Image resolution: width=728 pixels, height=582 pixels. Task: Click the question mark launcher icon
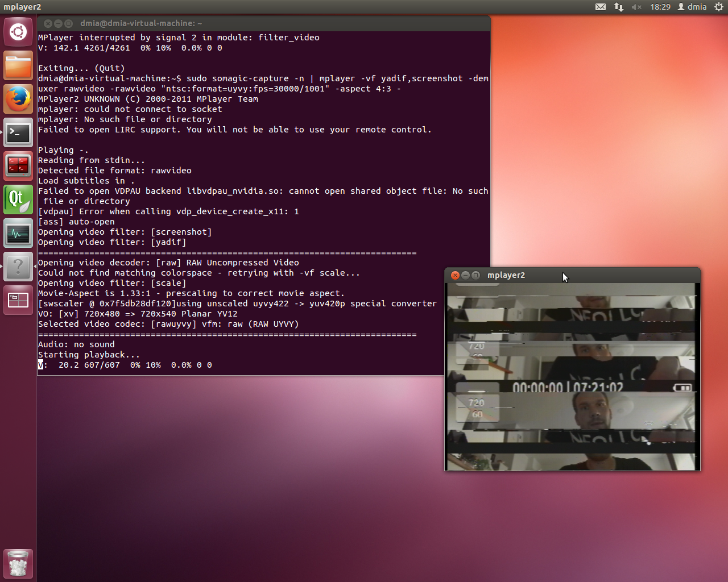(x=18, y=267)
